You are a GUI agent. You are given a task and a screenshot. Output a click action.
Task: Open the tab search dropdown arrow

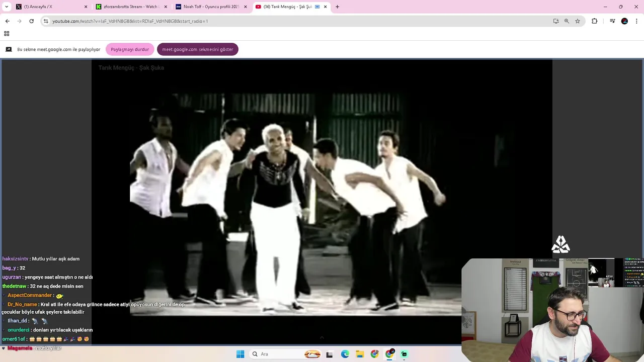click(7, 7)
